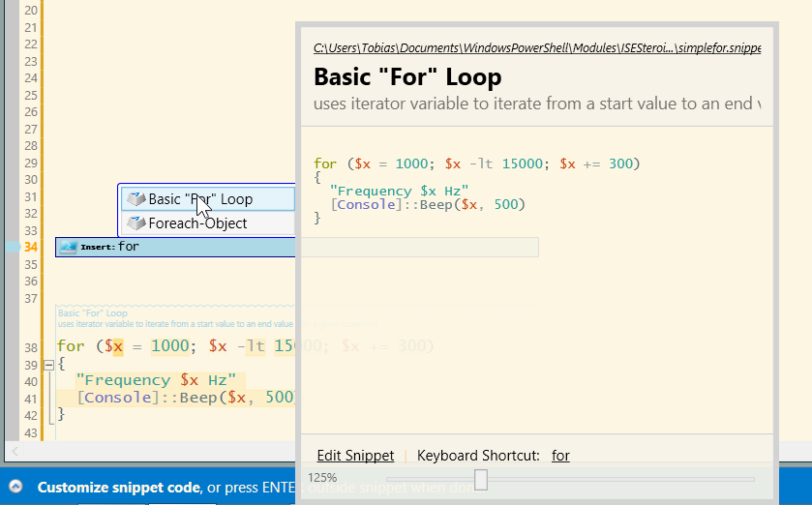Click the chevron icon in the status bar
This screenshot has height=505, width=812.
pyautogui.click(x=15, y=487)
